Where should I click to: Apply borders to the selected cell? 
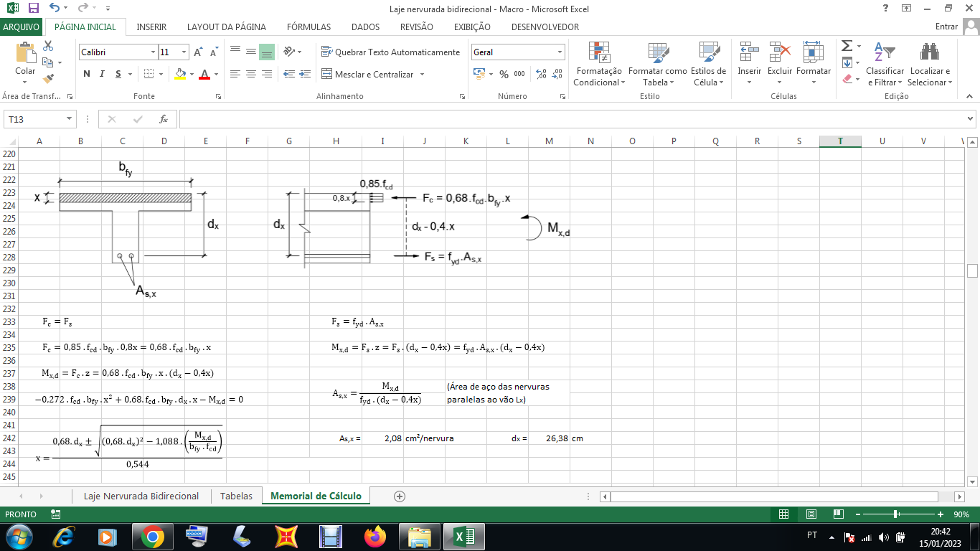click(149, 74)
